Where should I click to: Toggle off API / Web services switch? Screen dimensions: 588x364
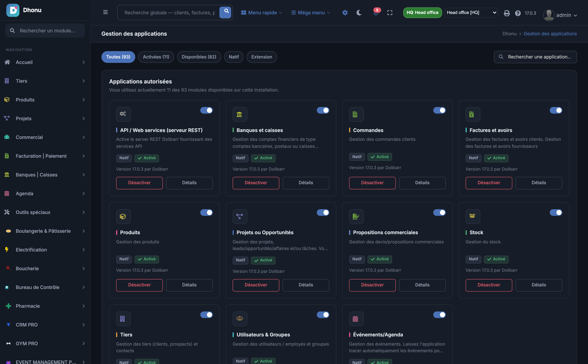[206, 110]
